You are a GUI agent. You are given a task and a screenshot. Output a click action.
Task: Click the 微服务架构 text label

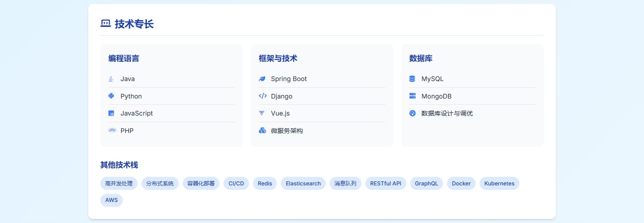click(287, 131)
